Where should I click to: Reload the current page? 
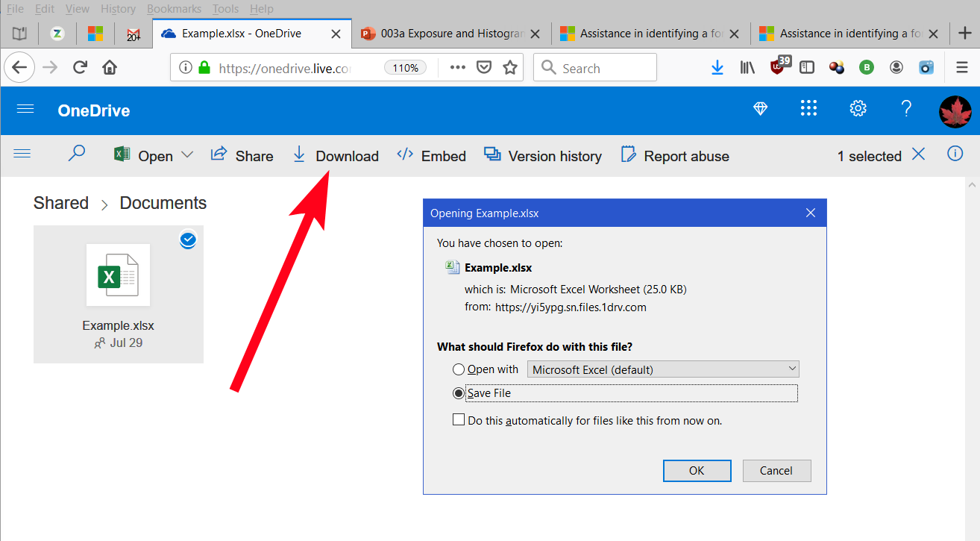pos(81,68)
